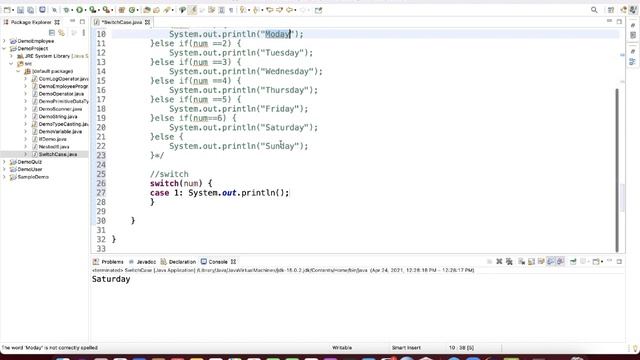
Task: Open the Run dropdown arrow beside green Run icon
Action: (x=86, y=10)
